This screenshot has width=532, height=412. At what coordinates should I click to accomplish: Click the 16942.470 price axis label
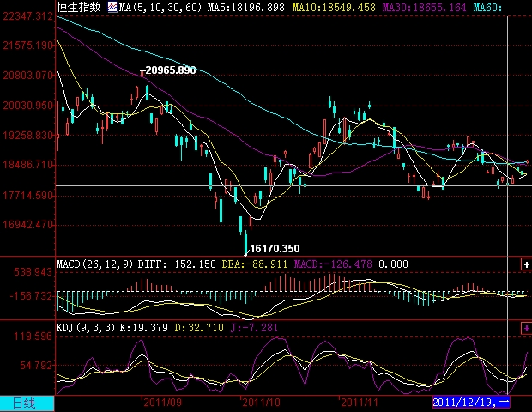tap(27, 225)
